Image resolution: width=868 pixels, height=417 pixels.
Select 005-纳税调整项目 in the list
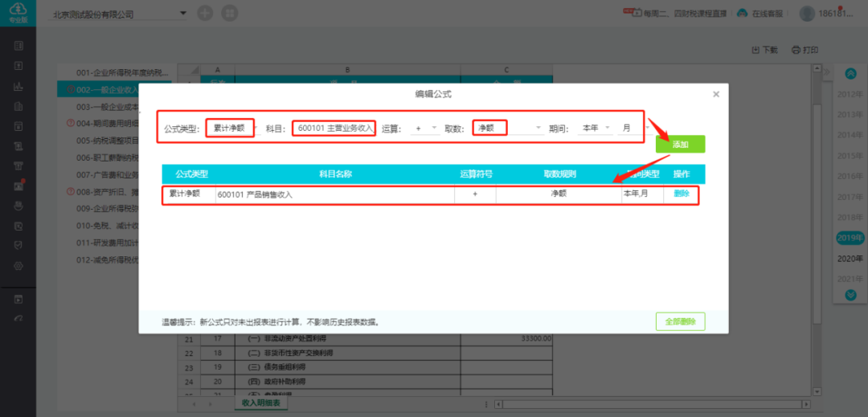[x=108, y=141]
